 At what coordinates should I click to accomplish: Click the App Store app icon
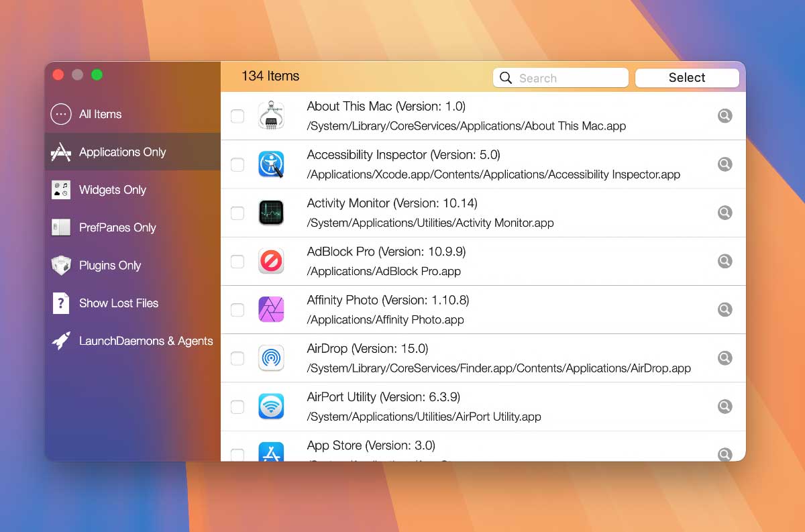coord(271,451)
